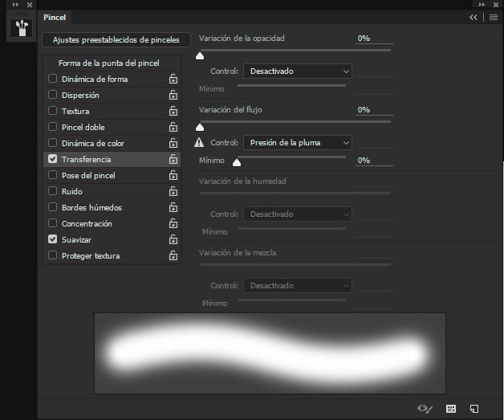Screen dimensions: 504x420
Task: Expand the right dock double-arrow icon
Action: [x=482, y=5]
